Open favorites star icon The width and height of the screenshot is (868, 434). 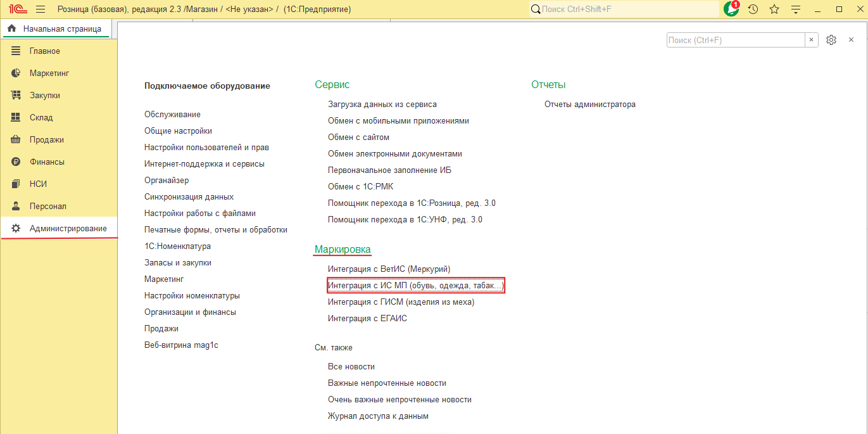[x=774, y=10]
